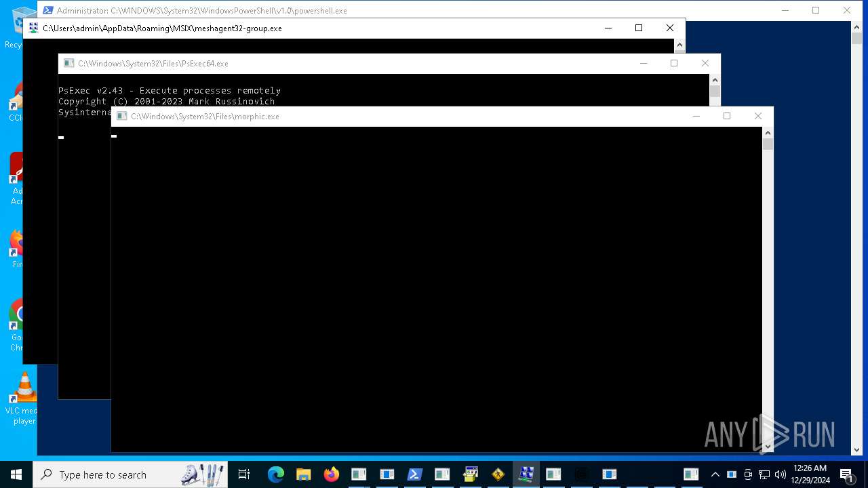Maximize the meshagent32-group.exe window
This screenshot has width=868, height=488.
tap(639, 28)
